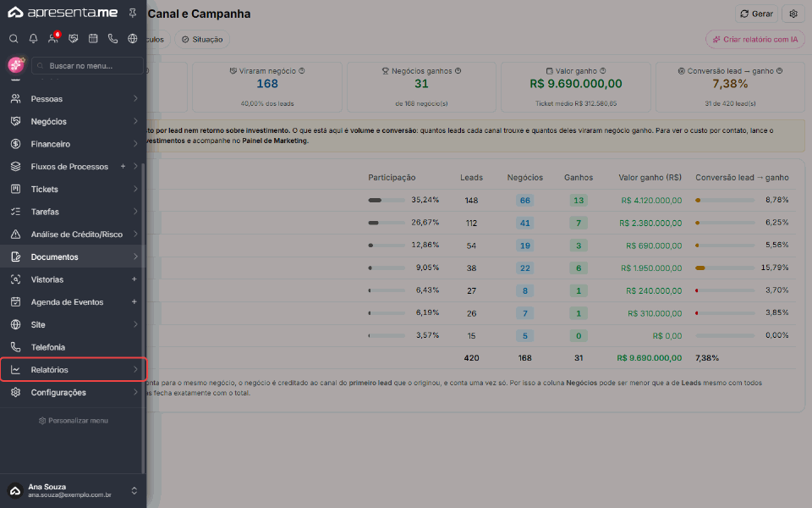Click the Análise de Crédito/Risco menu item
The width and height of the screenshot is (812, 508).
coord(73,235)
